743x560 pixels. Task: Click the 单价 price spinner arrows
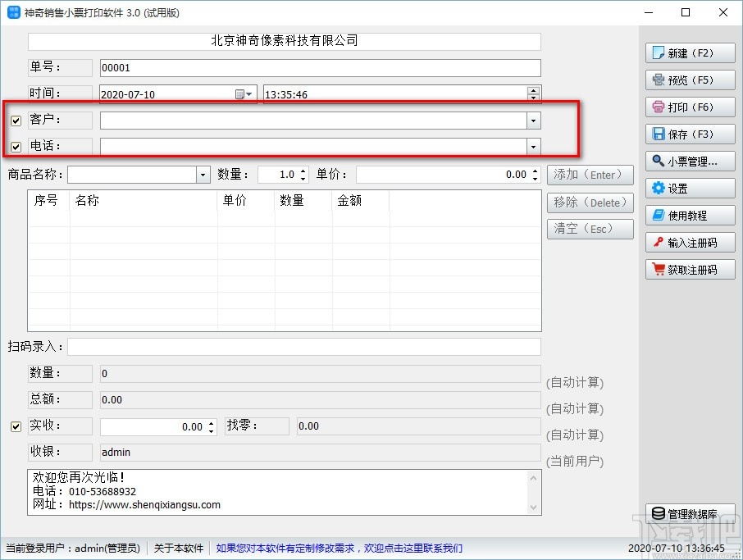(535, 175)
